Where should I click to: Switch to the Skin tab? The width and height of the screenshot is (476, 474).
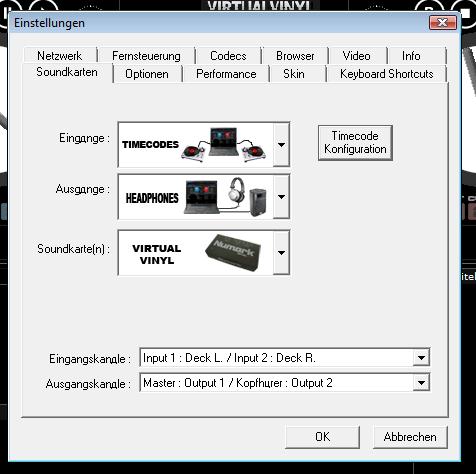click(294, 74)
